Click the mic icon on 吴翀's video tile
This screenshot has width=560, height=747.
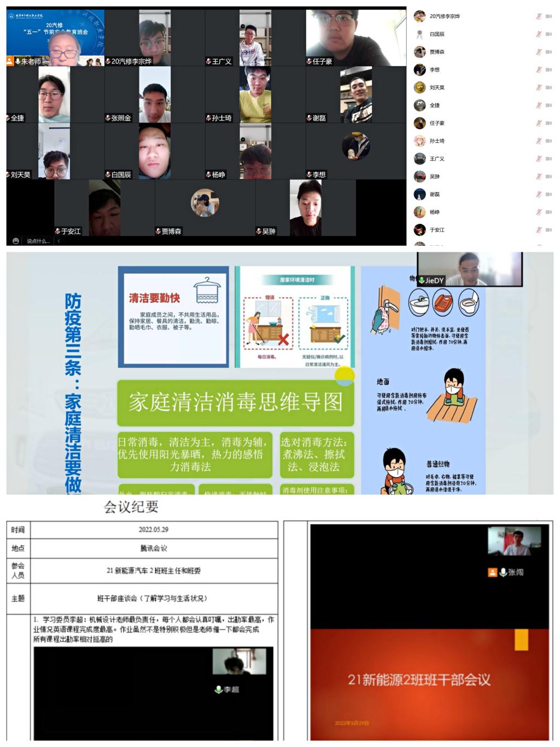pos(258,230)
